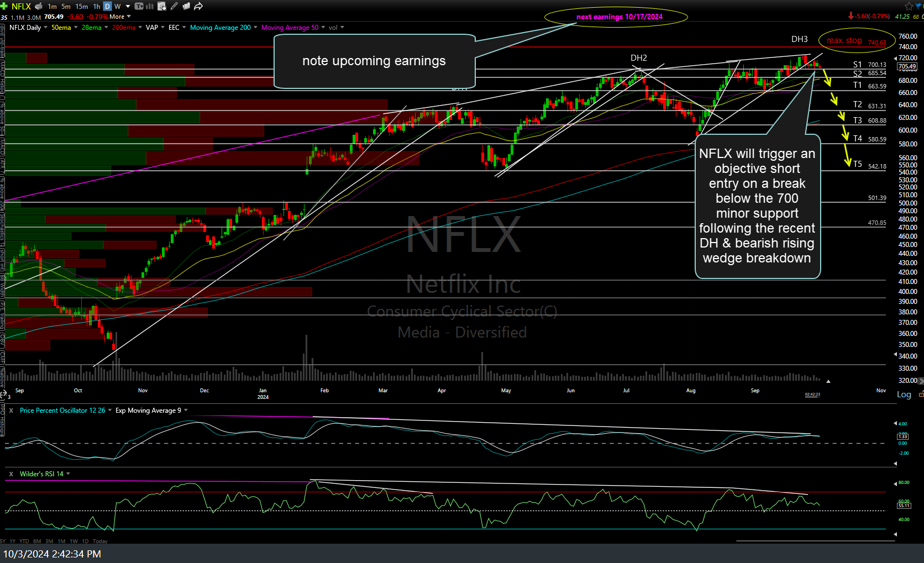Click the pencil drawing tool icon
924x563 pixels.
pyautogui.click(x=174, y=6)
